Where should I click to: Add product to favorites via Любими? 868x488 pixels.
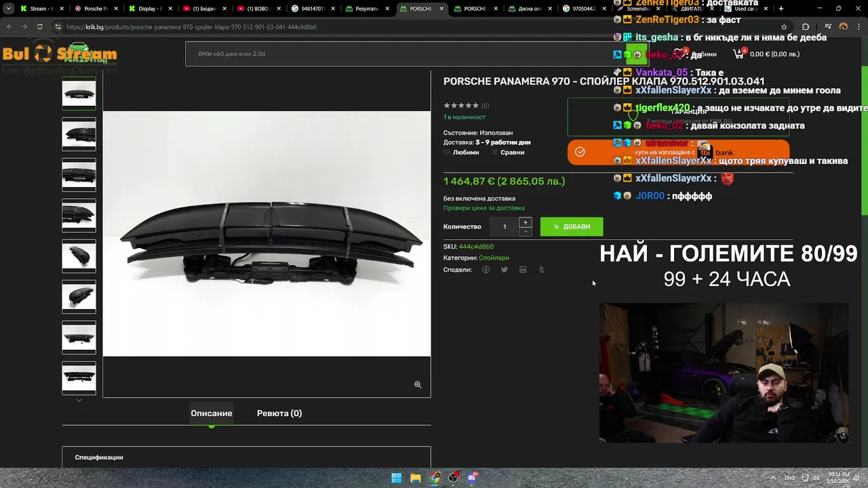pos(461,152)
